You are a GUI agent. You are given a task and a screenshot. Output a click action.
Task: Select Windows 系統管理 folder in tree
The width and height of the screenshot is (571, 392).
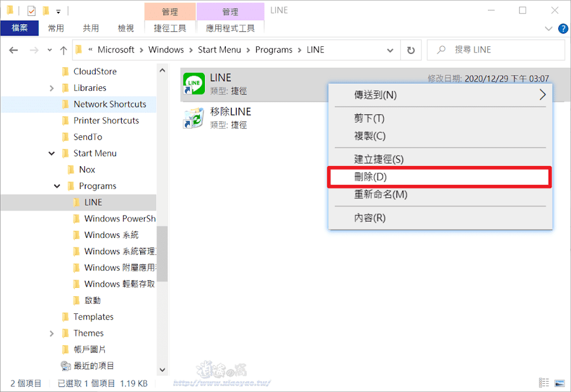pos(120,252)
